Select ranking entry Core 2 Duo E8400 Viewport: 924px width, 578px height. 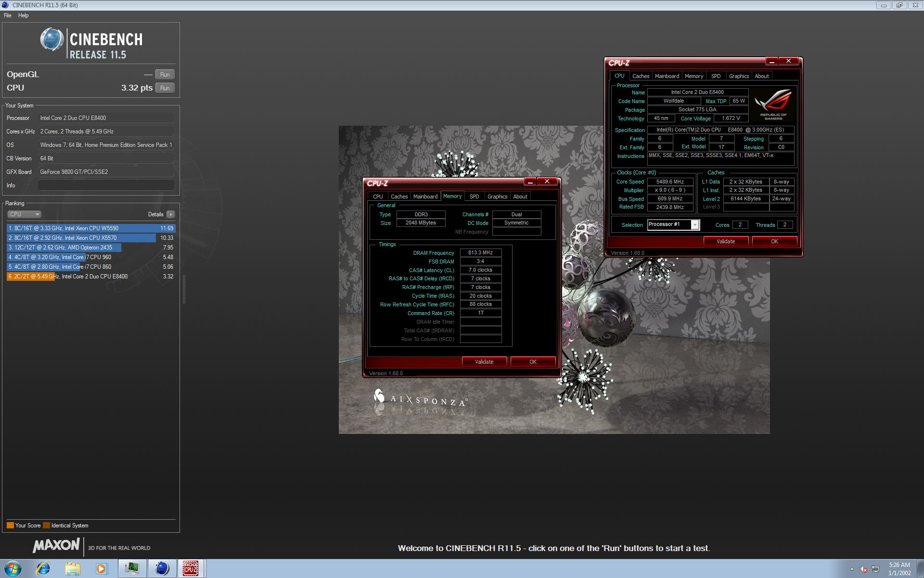[x=91, y=276]
